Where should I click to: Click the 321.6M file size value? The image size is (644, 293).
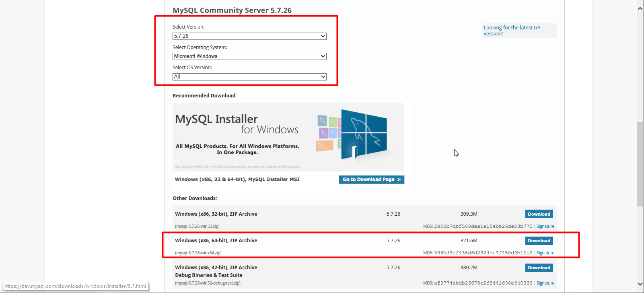tap(469, 241)
